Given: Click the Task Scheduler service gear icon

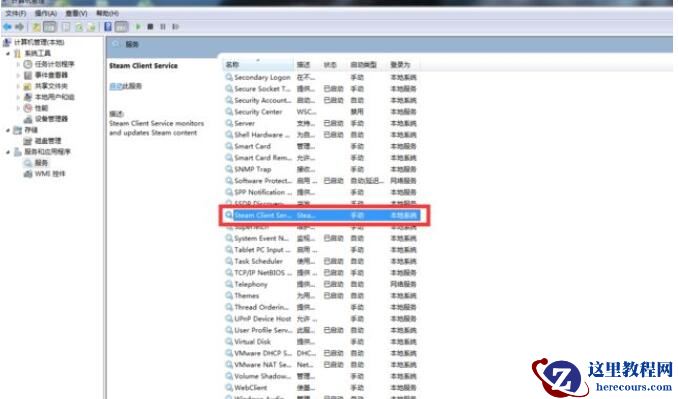Looking at the screenshot, I should pos(229,261).
